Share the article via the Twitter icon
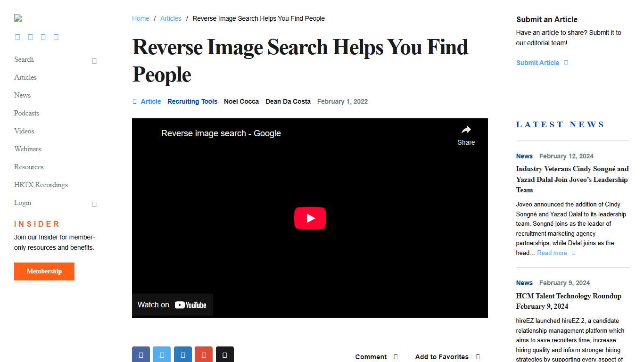 [162, 354]
